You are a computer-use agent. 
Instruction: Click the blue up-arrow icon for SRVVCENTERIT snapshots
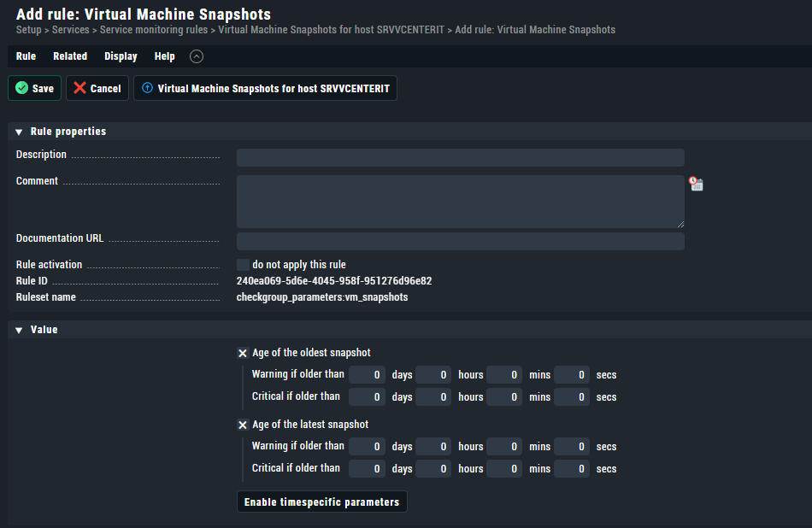tap(147, 88)
